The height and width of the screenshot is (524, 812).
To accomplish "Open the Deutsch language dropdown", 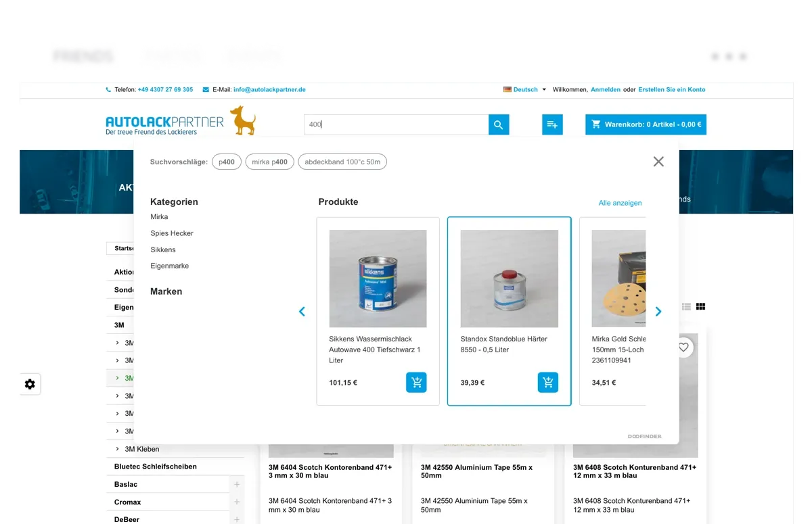I will (525, 89).
